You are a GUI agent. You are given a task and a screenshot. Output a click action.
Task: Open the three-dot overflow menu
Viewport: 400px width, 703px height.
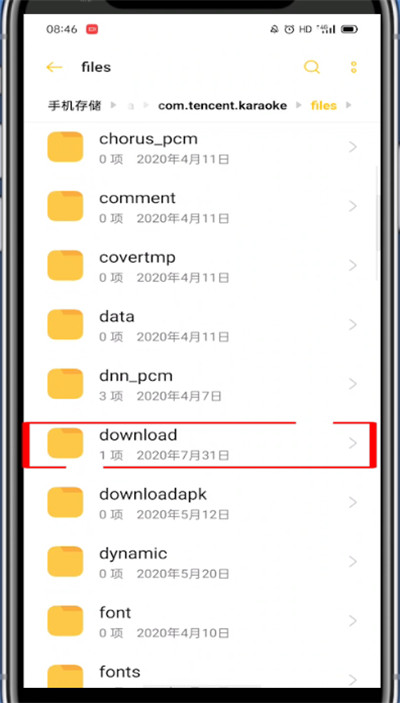click(353, 67)
